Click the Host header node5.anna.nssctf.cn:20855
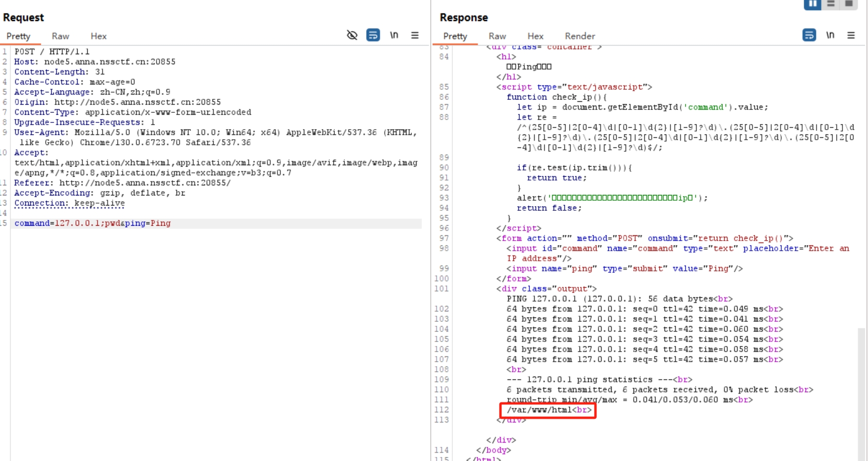Viewport: 868px width, 461px height. 95,61
